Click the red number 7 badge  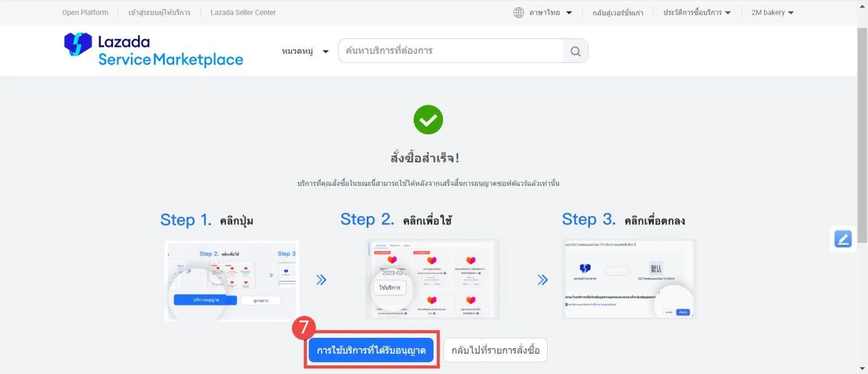(303, 328)
